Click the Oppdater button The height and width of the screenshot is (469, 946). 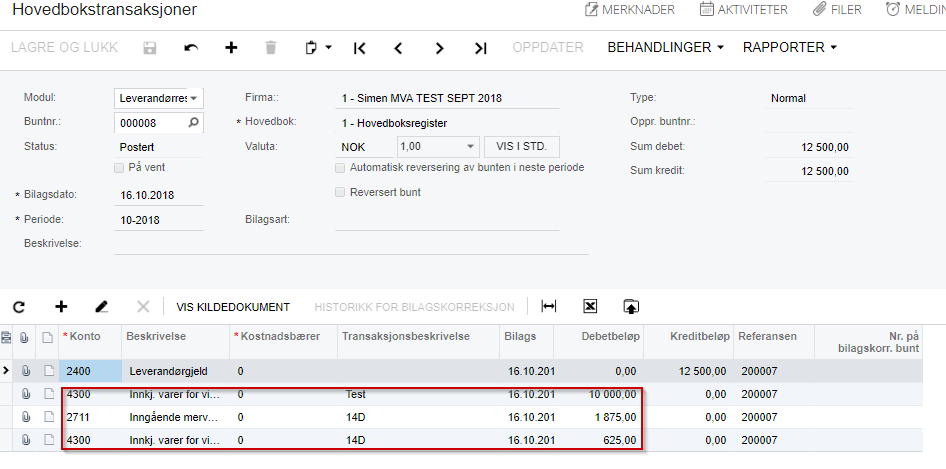pyautogui.click(x=548, y=48)
